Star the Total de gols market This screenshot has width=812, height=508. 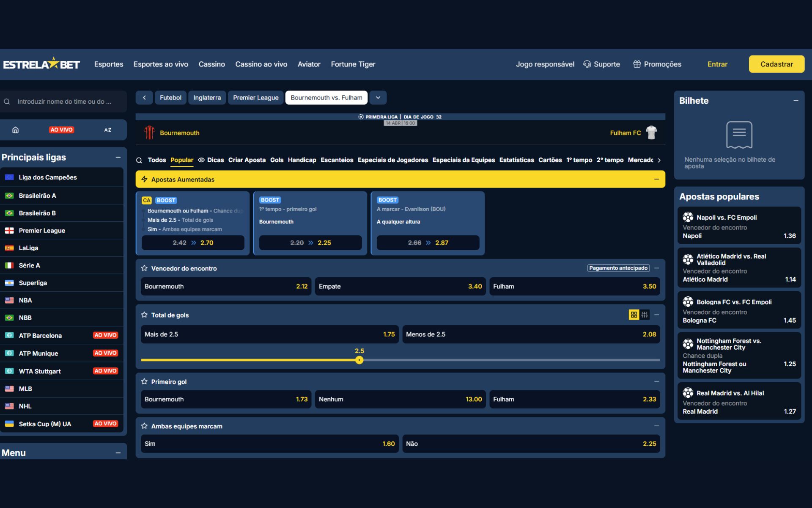click(144, 315)
